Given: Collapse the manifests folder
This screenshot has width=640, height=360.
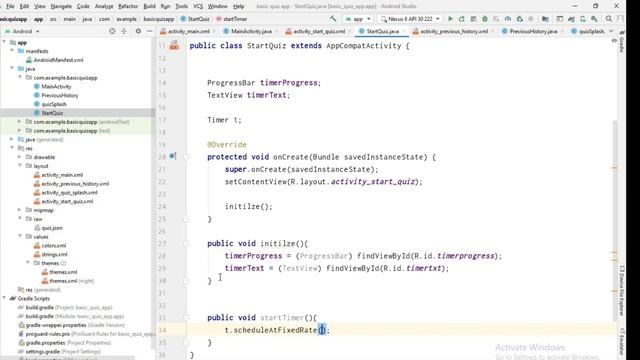Looking at the screenshot, I should (12, 51).
